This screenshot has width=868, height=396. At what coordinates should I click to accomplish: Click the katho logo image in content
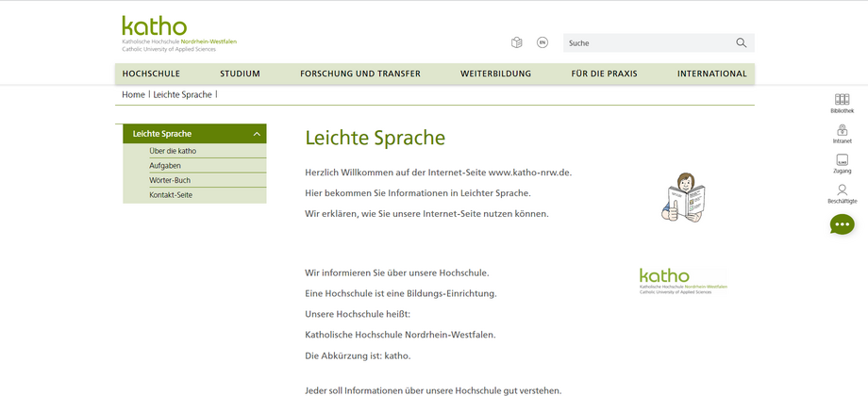[x=683, y=281]
